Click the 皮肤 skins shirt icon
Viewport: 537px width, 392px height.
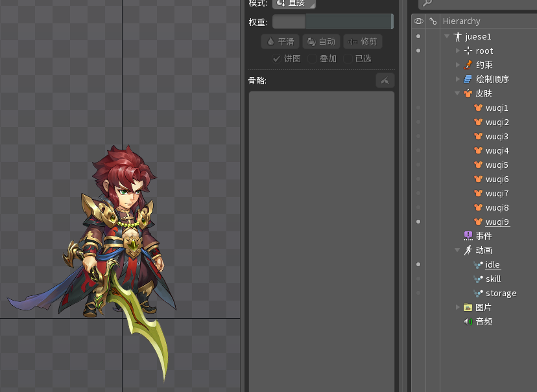tap(468, 93)
